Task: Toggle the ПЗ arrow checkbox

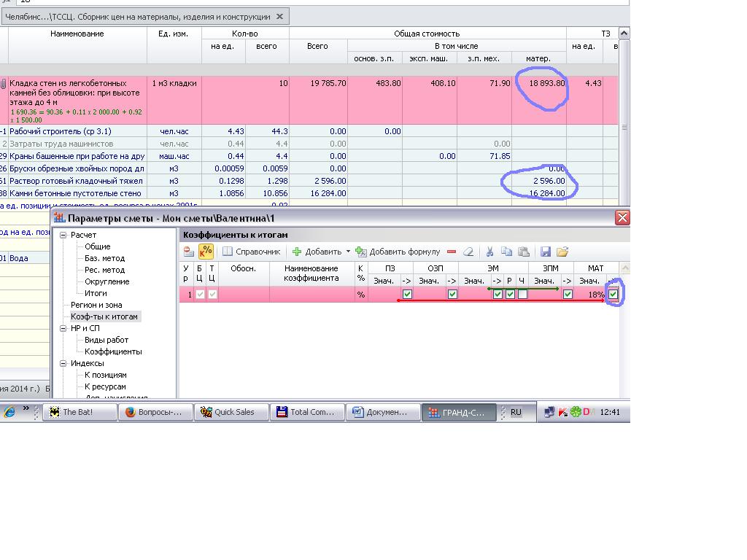Action: click(x=407, y=295)
